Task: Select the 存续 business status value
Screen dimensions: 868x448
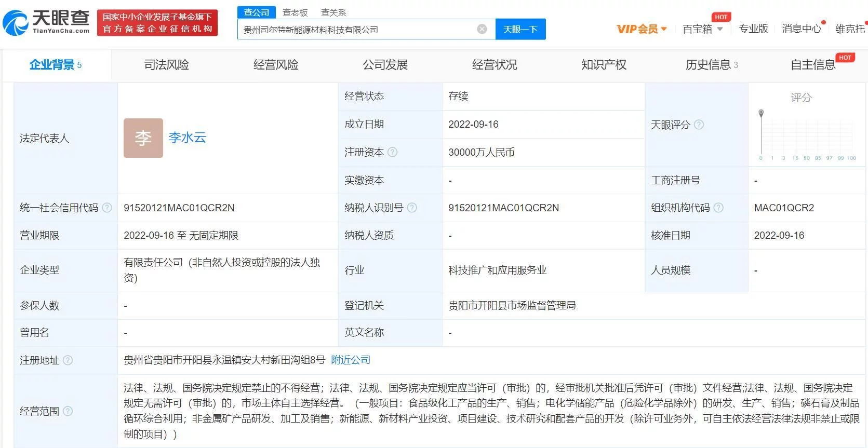Action: pyautogui.click(x=458, y=96)
